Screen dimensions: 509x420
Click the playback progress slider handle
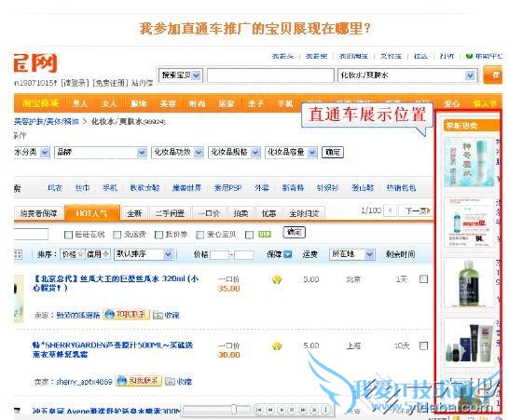pyautogui.click(x=234, y=410)
